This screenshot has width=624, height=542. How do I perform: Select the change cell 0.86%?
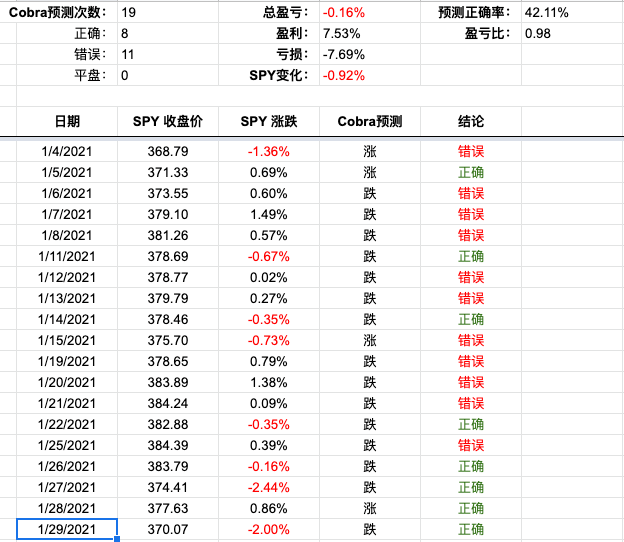click(x=269, y=508)
